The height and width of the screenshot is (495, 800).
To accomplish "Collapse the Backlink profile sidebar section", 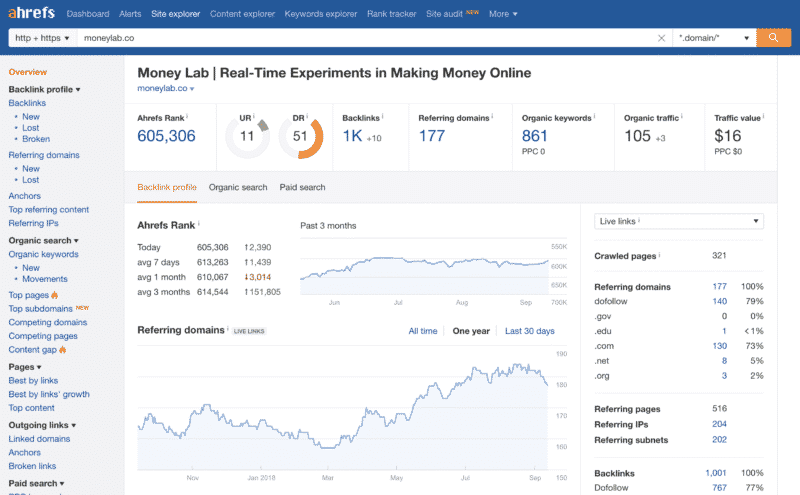I will [44, 89].
